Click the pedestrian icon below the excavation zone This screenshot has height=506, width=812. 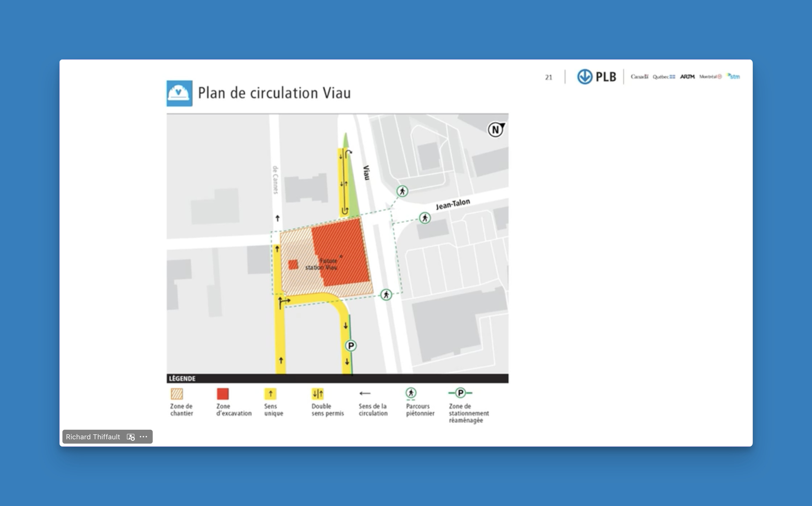coord(386,295)
